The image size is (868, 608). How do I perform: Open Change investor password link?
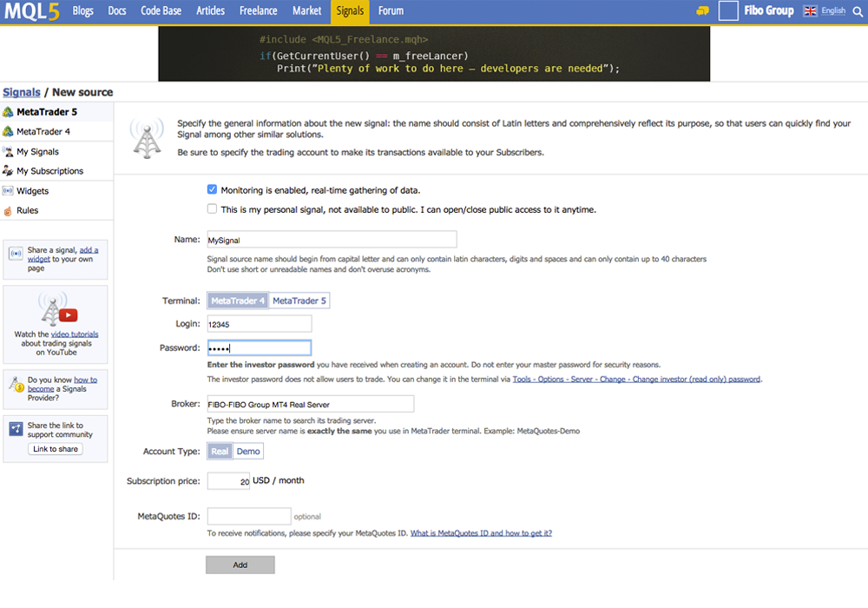[x=636, y=380]
